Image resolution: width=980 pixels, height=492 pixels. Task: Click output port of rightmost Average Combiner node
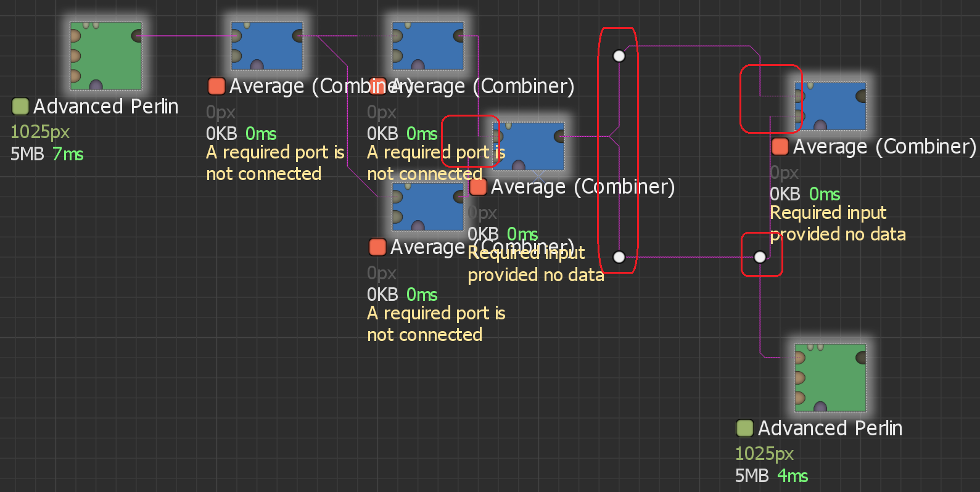tap(862, 96)
